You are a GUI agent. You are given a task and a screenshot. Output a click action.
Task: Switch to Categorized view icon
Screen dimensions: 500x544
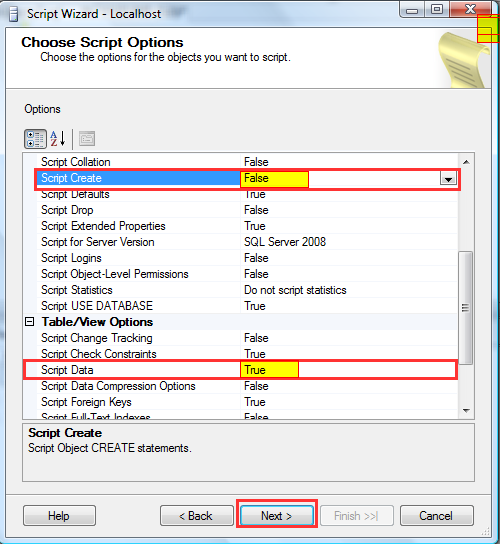coord(35,139)
